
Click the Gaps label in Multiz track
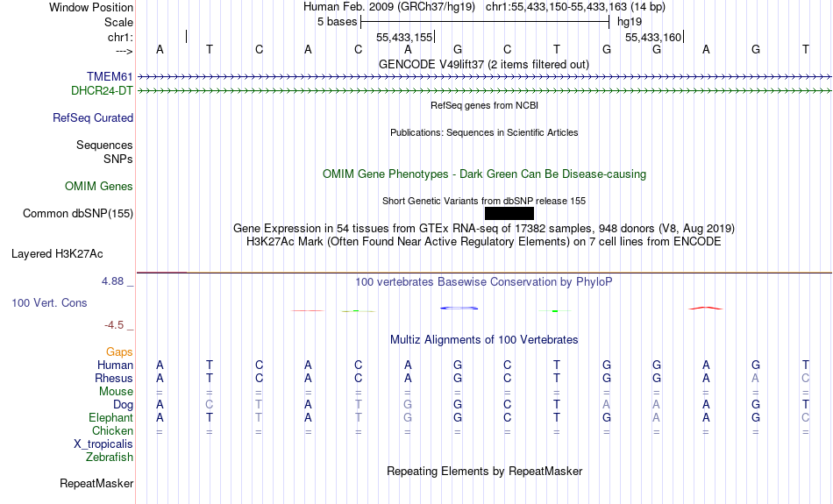119,352
